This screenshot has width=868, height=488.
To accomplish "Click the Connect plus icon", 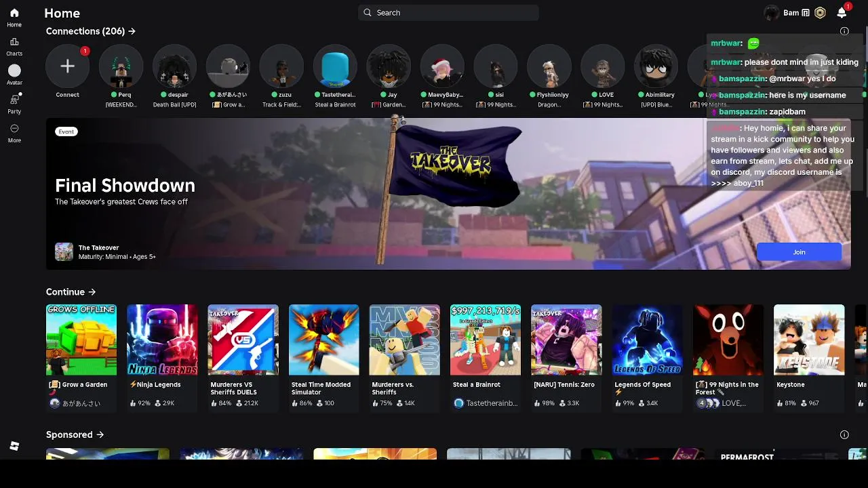I will pyautogui.click(x=67, y=66).
